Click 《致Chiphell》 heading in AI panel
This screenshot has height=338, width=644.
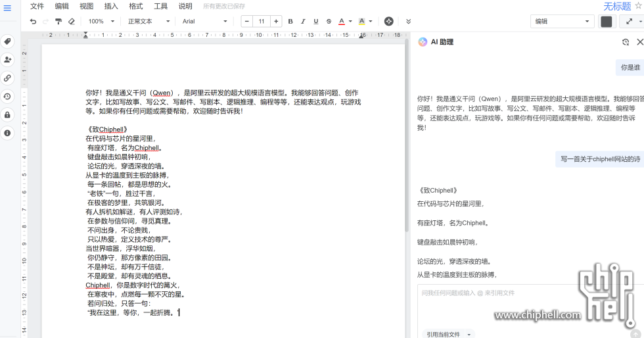[x=438, y=191]
